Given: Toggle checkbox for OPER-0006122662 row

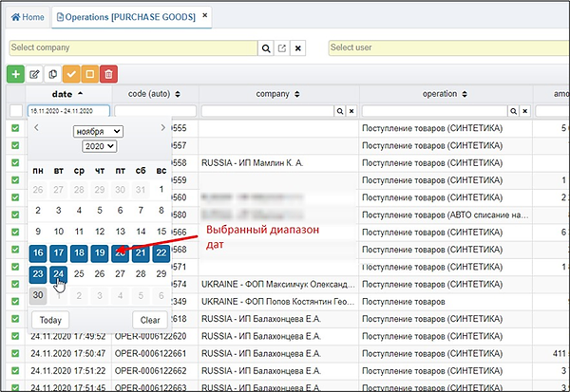Looking at the screenshot, I should tap(15, 370).
